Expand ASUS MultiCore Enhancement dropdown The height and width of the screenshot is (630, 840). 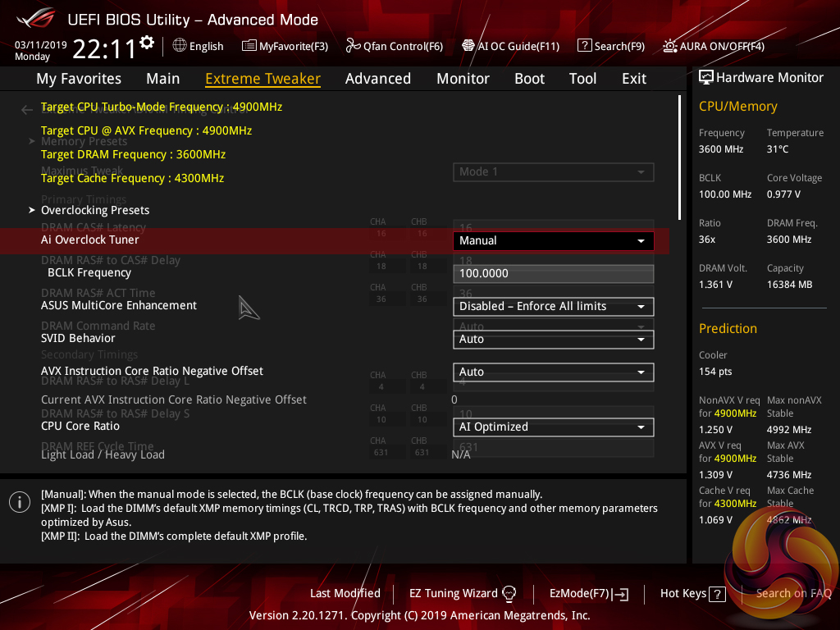click(553, 307)
